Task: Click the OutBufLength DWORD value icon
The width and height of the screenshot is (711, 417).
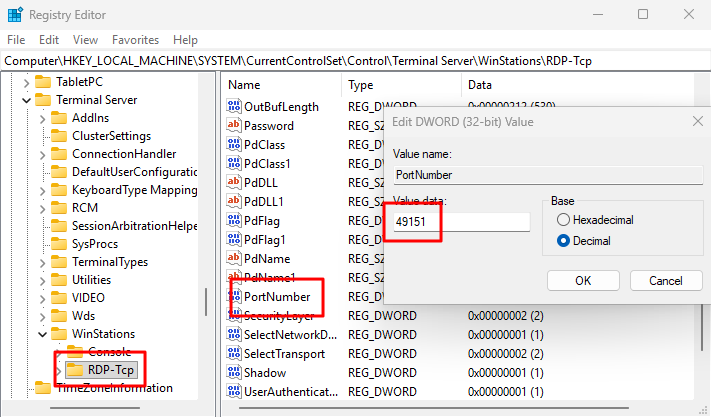Action: 234,107
